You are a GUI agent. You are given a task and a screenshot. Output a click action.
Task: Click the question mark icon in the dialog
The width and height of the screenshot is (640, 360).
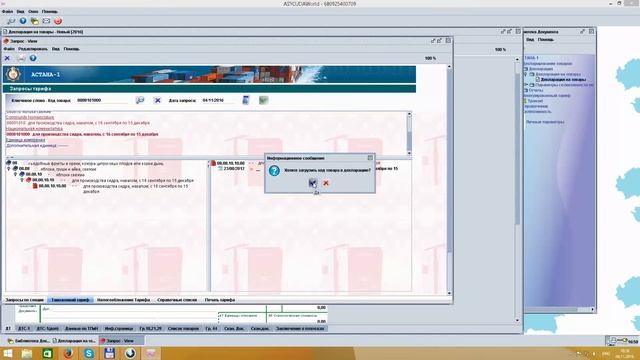tap(274, 170)
